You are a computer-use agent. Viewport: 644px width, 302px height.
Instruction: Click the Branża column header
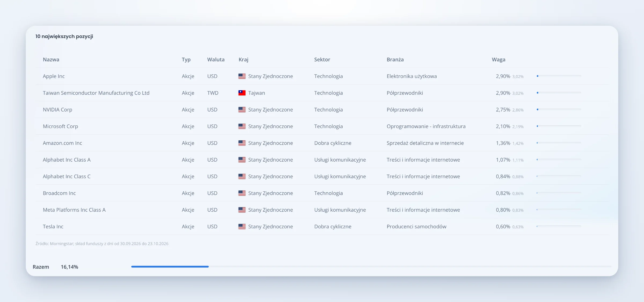coord(395,59)
